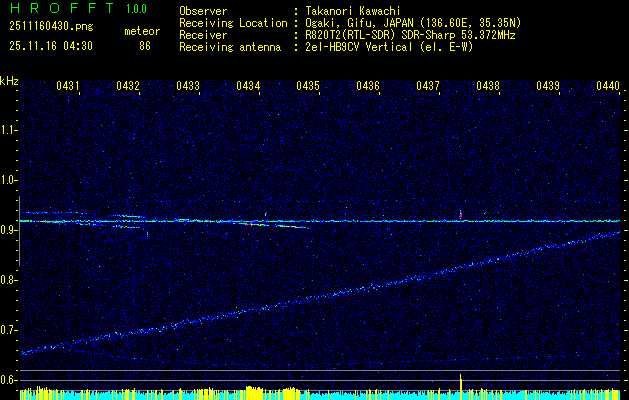Image resolution: width=629 pixels, height=400 pixels.
Task: Click the Receiver label
Action: (x=203, y=35)
